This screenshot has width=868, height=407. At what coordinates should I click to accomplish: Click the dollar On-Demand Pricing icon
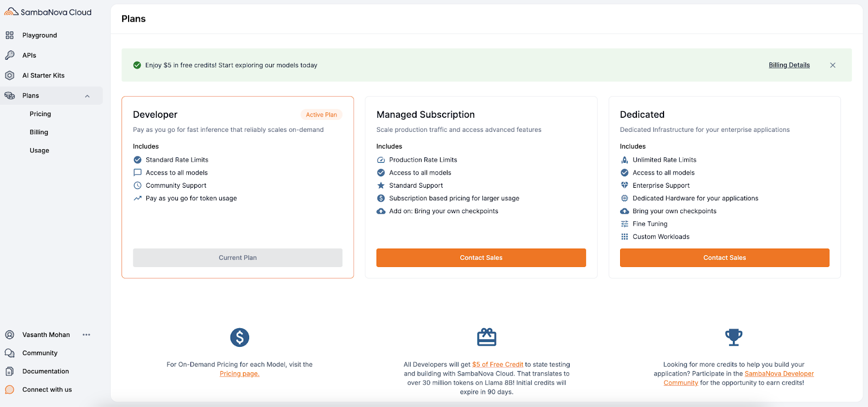(x=239, y=337)
